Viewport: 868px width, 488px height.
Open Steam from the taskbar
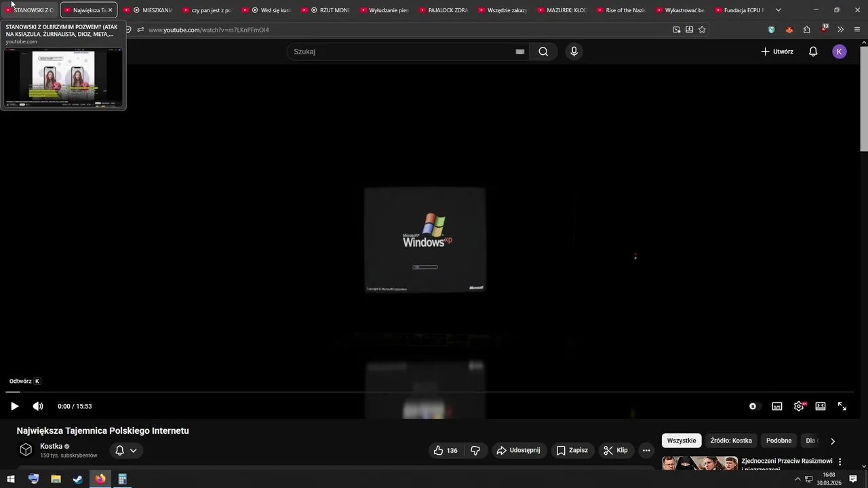point(78,479)
